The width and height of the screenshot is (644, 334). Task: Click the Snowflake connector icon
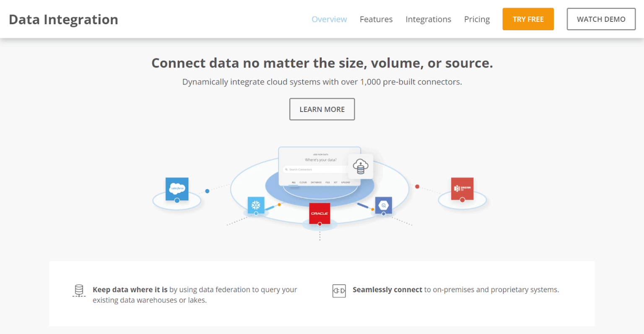pos(256,205)
